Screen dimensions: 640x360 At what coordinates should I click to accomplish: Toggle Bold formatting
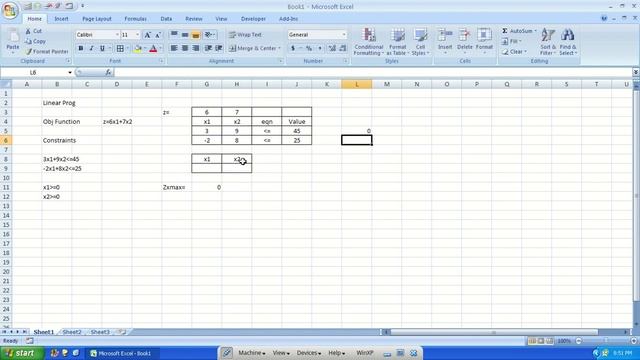pyautogui.click(x=81, y=49)
